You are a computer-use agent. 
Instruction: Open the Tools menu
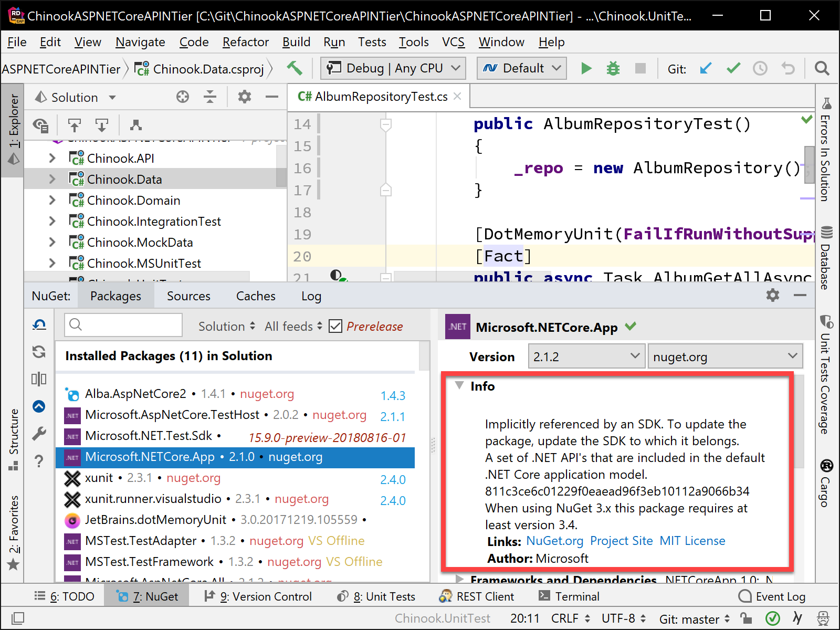[414, 42]
